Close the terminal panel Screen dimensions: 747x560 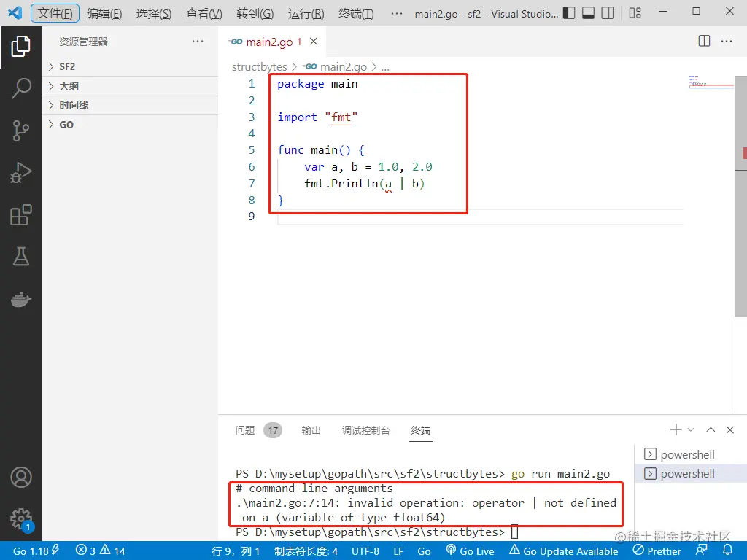pyautogui.click(x=729, y=429)
